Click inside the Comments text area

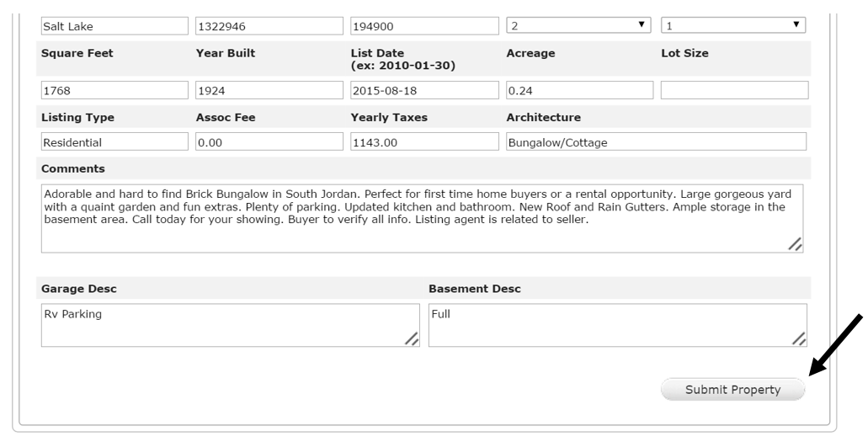click(x=422, y=219)
